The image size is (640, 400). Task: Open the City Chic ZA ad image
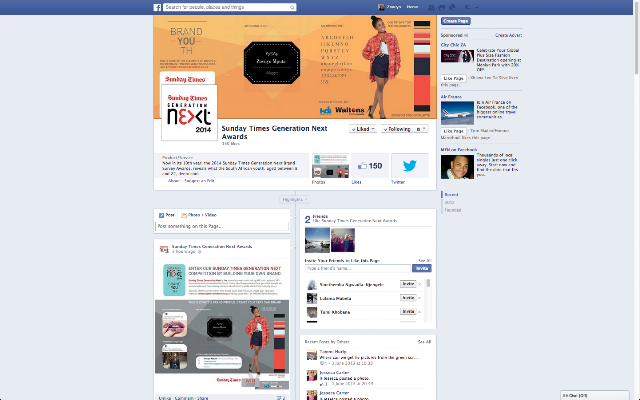tap(457, 56)
